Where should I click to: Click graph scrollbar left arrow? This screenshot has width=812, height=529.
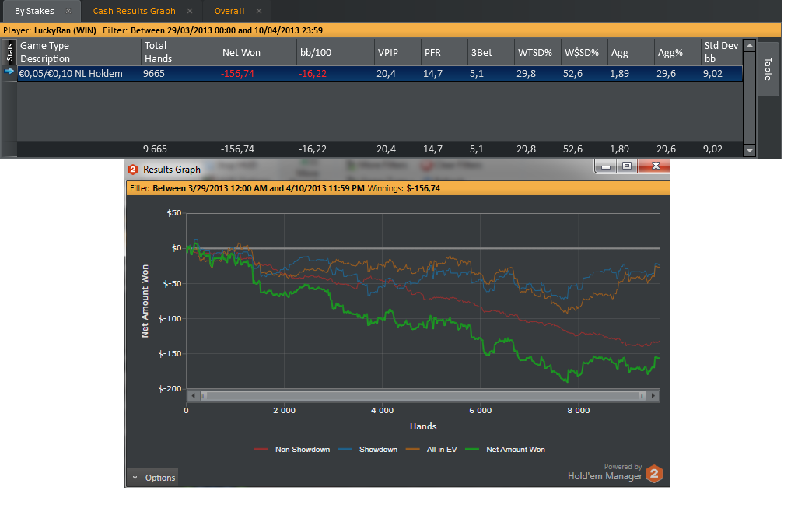coord(193,396)
